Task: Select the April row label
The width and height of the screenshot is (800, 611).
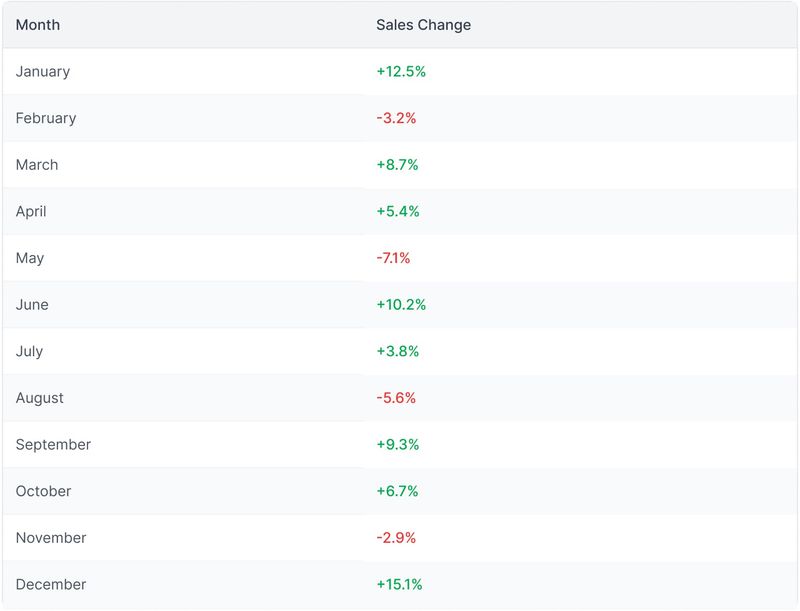Action: [31, 212]
